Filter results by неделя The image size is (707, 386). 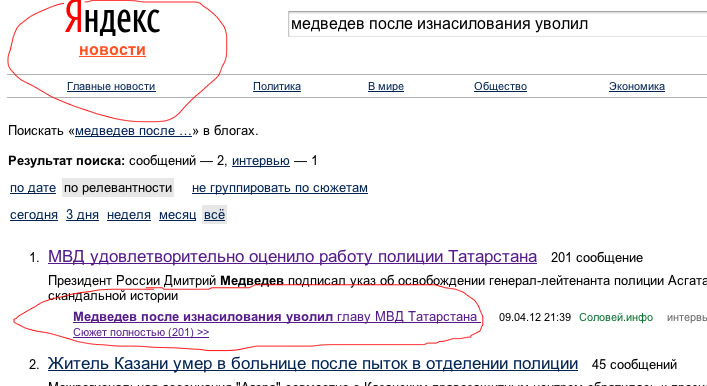tap(129, 215)
